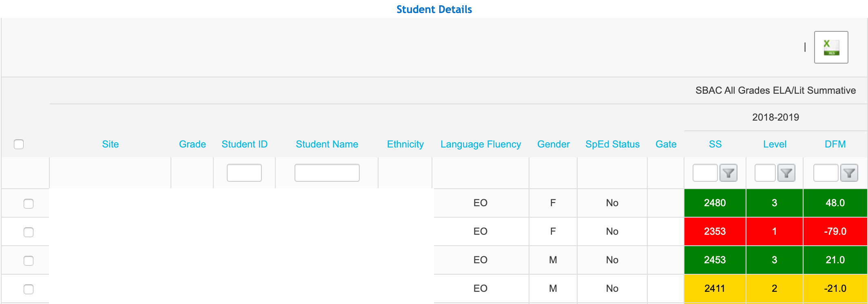Open the Level column filter funnel icon
Image resolution: width=868 pixels, height=304 pixels.
point(786,173)
